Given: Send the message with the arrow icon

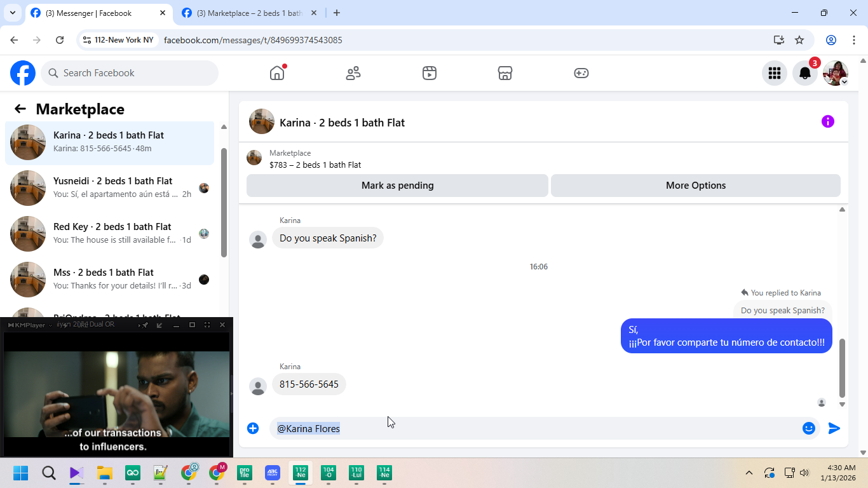Looking at the screenshot, I should [x=834, y=428].
